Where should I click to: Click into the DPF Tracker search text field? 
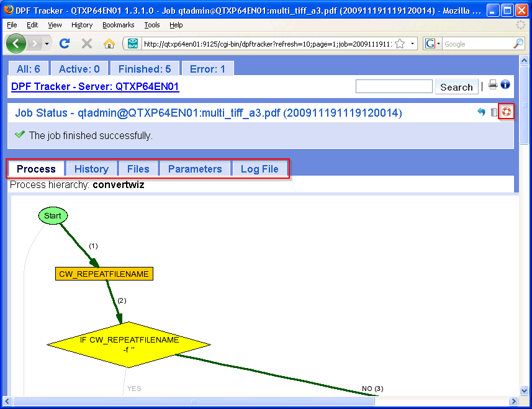point(394,86)
